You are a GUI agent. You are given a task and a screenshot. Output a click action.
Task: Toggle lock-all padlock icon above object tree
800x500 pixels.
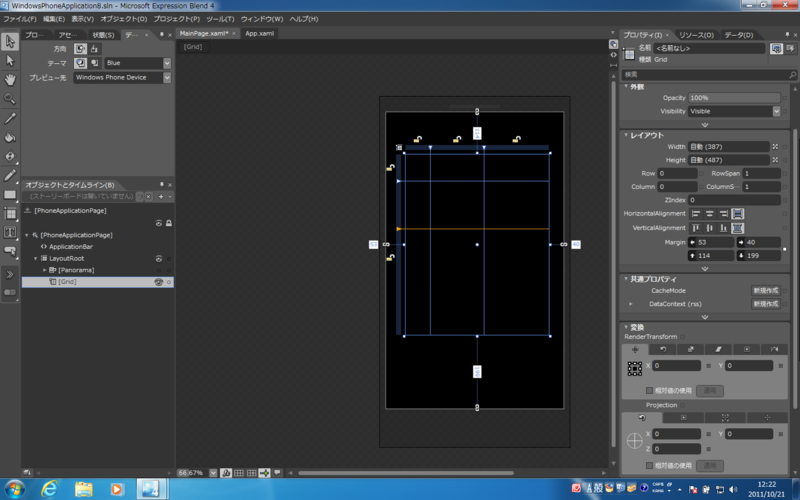click(169, 223)
